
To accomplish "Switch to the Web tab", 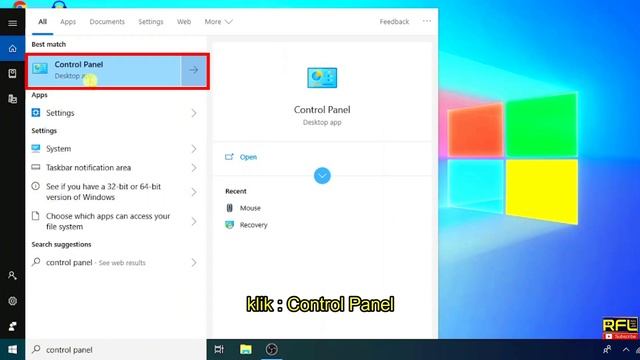I will tap(184, 22).
